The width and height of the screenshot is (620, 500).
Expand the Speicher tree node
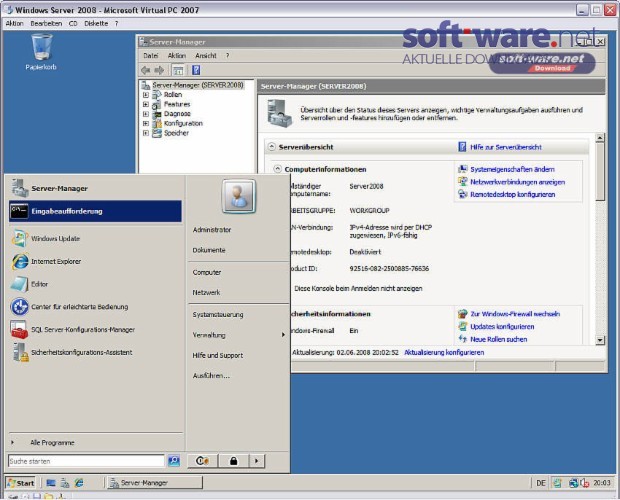coord(146,133)
